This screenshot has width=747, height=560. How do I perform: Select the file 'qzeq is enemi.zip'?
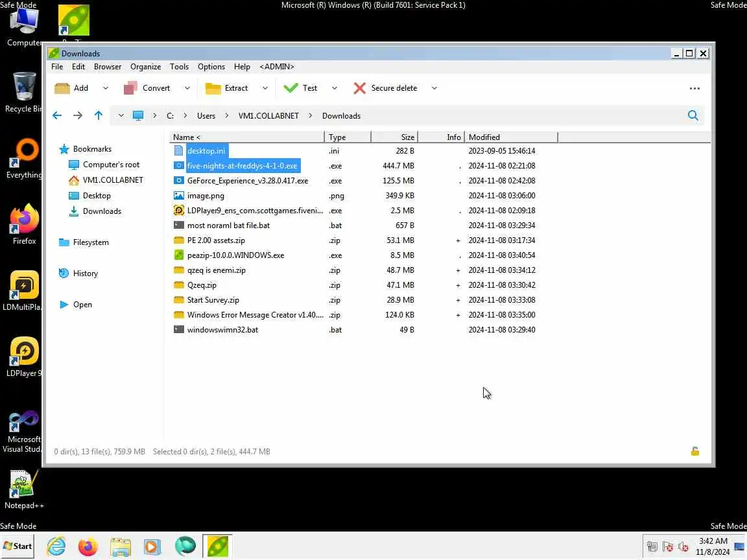217,270
